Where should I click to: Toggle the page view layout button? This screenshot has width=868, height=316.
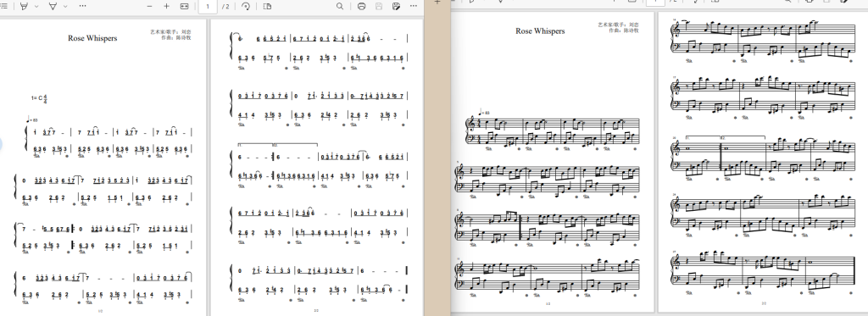coord(267,6)
